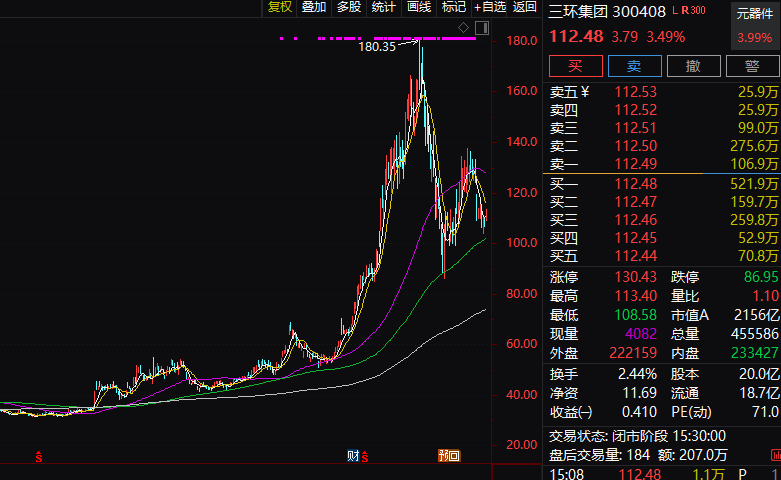
Task: Open the 标记 marker menu
Action: pyautogui.click(x=454, y=7)
